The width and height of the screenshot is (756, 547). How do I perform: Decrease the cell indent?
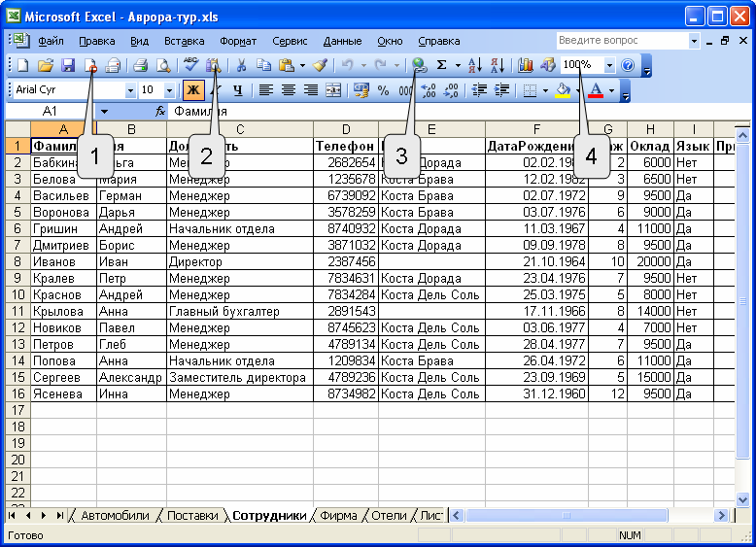pos(479,90)
